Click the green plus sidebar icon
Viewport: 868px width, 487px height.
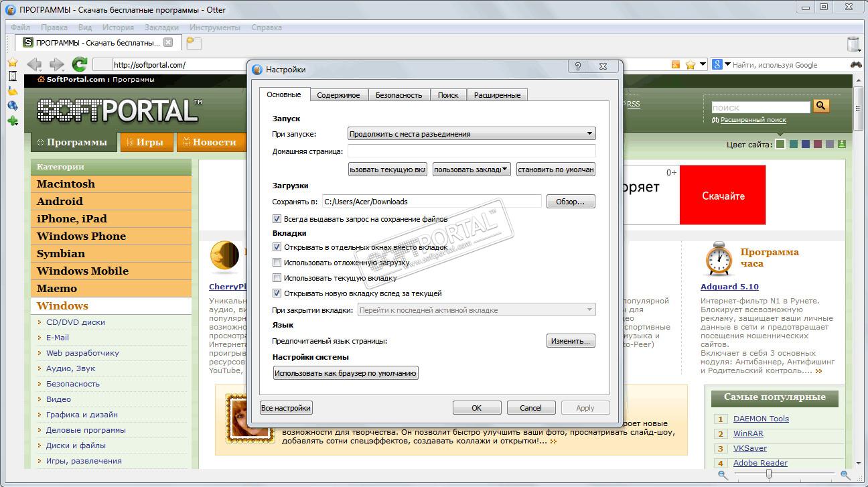click(12, 121)
